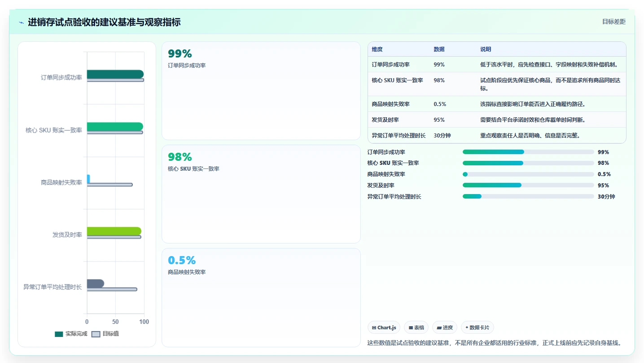The height and width of the screenshot is (363, 644).
Task: Click the 商品映射失败率 chart axis label
Action: coord(61,182)
